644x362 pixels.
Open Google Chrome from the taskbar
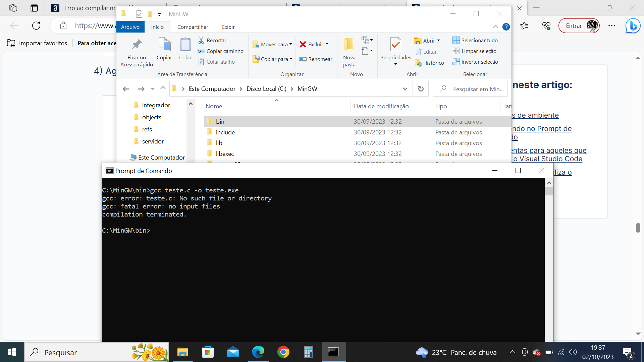point(283,352)
